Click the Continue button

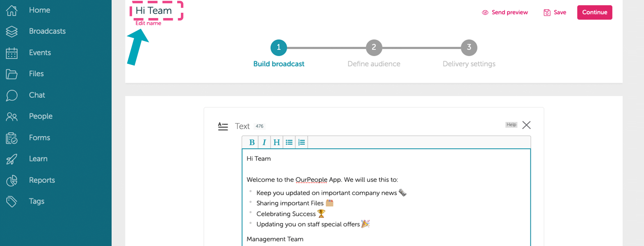coord(594,12)
